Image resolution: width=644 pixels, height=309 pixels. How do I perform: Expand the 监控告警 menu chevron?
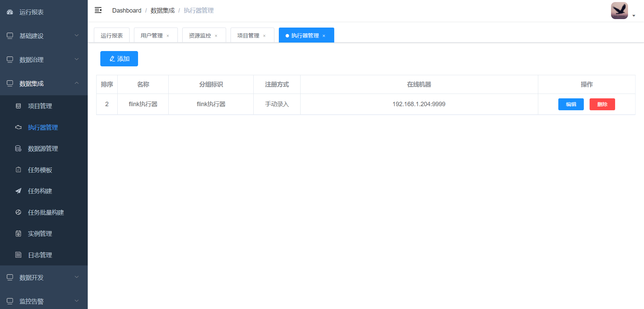pos(77,301)
